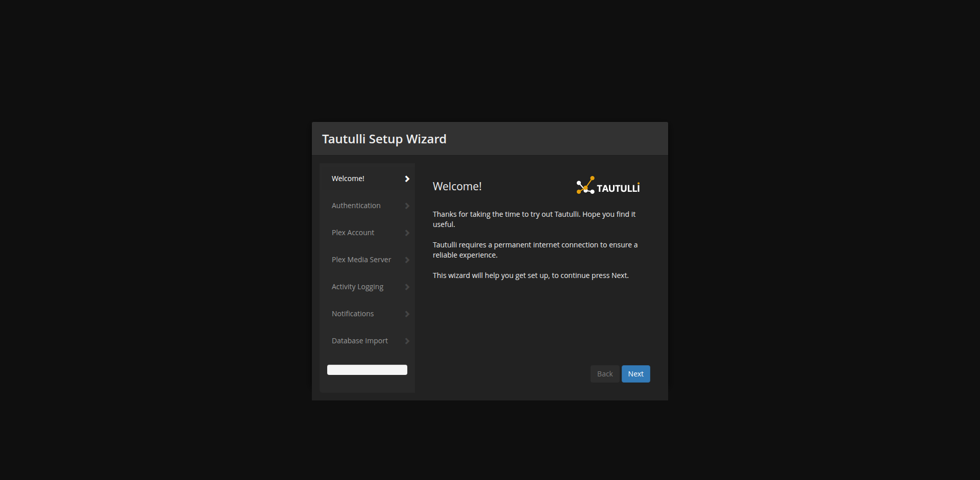
Task: Click the chevron beside Activity Logging
Action: point(407,287)
